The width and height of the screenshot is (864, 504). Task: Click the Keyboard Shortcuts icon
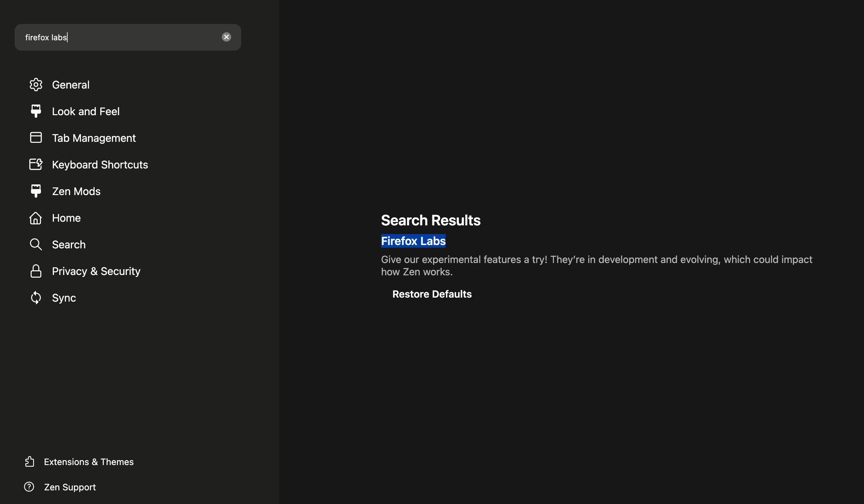click(36, 164)
